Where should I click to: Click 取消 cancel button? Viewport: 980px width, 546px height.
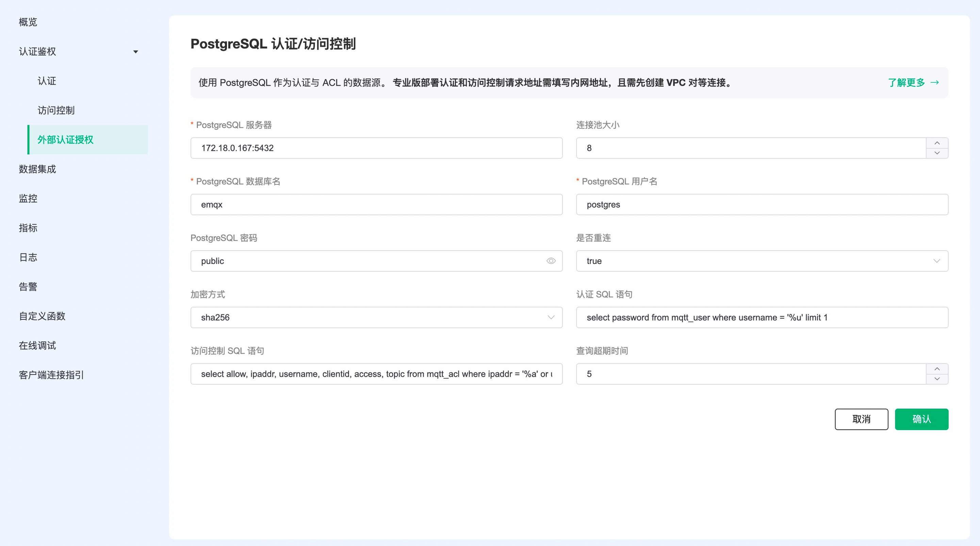(x=862, y=419)
